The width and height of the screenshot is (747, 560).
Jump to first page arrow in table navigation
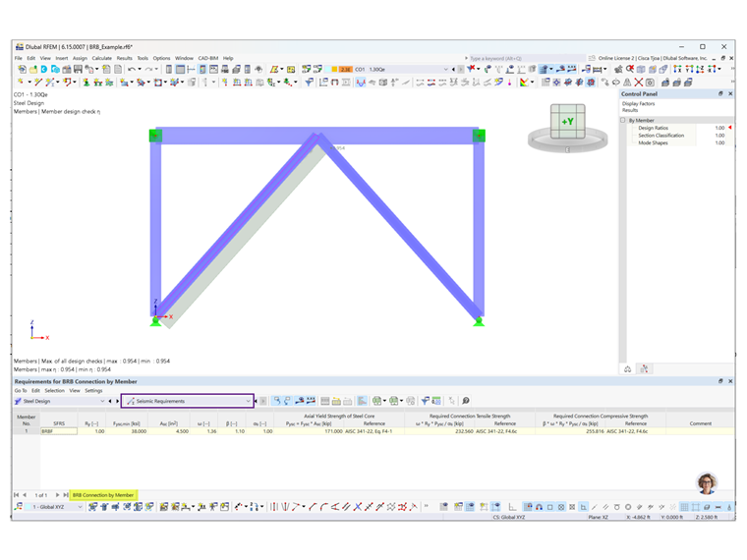[17, 495]
